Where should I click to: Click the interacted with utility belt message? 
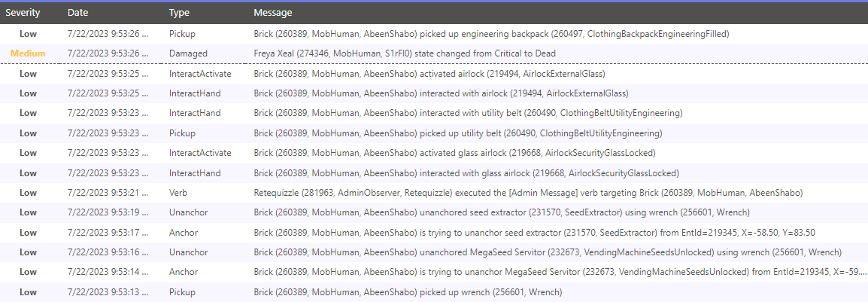468,114
